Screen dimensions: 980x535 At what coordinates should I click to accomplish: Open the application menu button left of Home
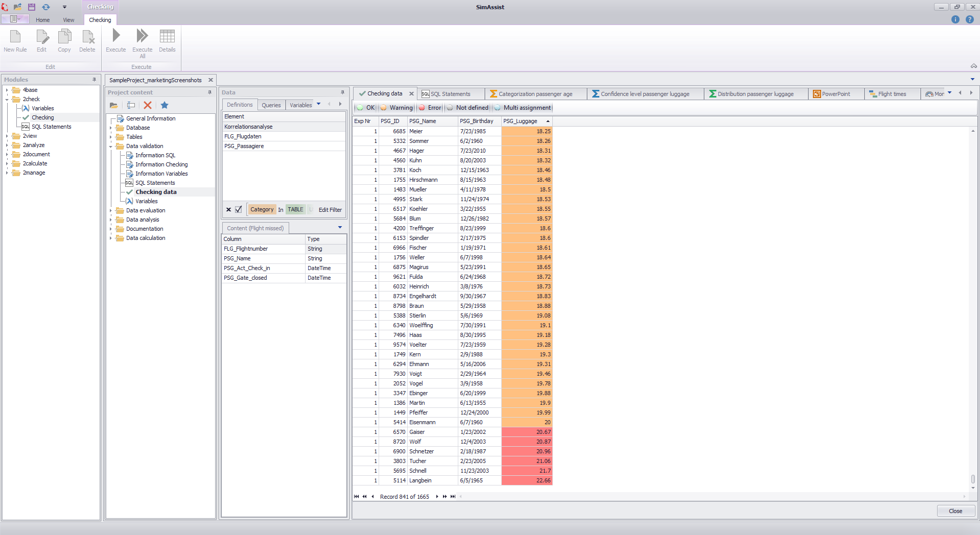(15, 19)
